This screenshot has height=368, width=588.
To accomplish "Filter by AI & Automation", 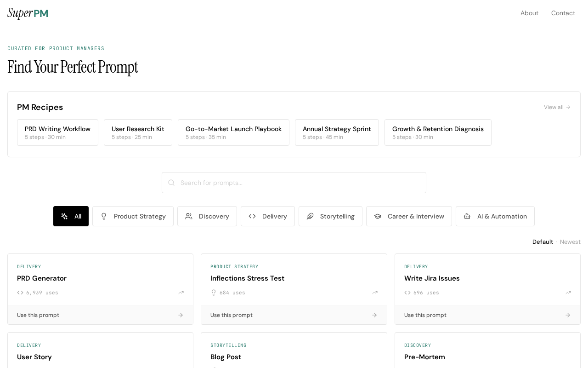I will click(x=495, y=216).
